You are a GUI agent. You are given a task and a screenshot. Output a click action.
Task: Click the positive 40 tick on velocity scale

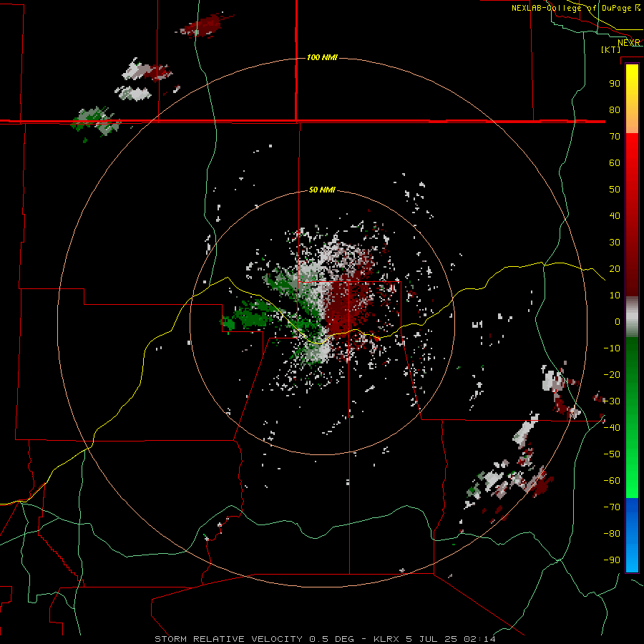tap(615, 215)
